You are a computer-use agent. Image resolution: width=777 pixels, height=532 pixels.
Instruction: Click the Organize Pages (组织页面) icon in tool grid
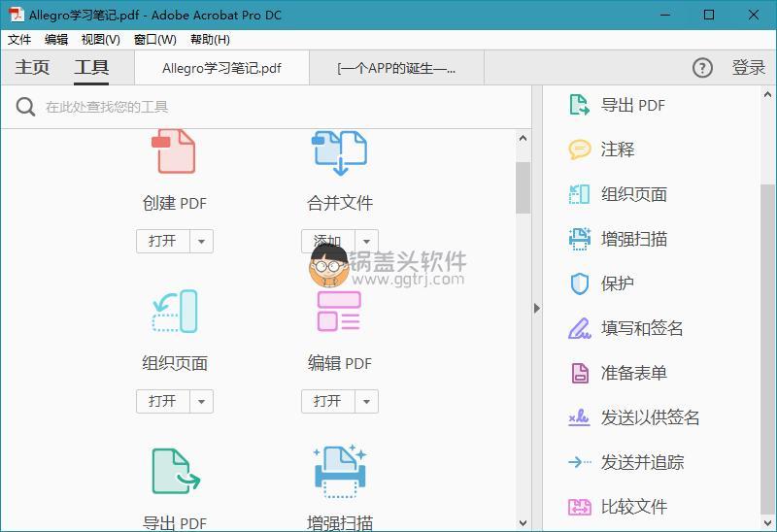(x=175, y=311)
